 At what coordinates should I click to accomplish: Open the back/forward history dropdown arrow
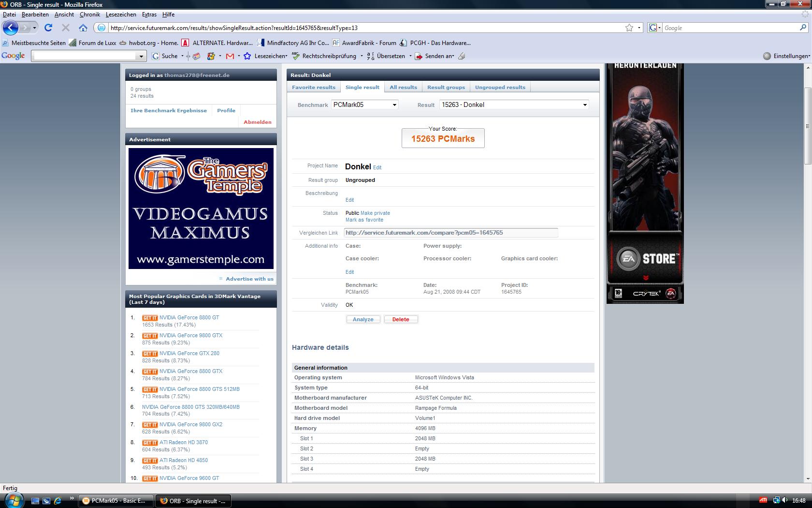(x=34, y=28)
